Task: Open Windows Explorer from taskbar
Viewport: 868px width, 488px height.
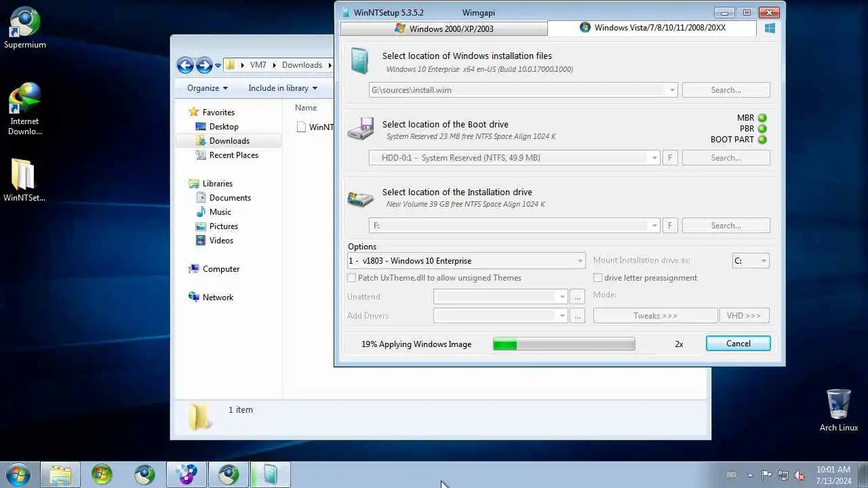Action: point(60,474)
